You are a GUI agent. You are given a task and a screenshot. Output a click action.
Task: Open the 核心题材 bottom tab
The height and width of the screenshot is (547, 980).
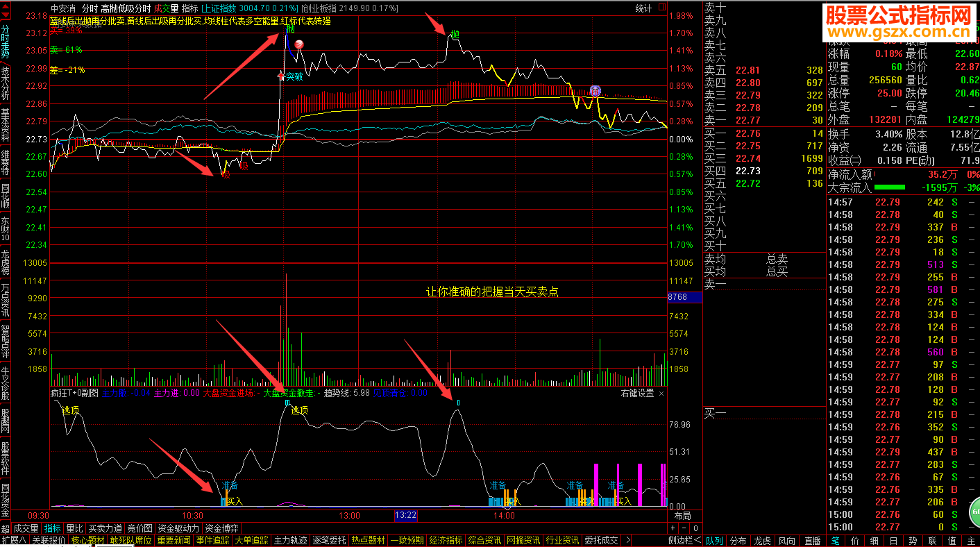pyautogui.click(x=87, y=540)
